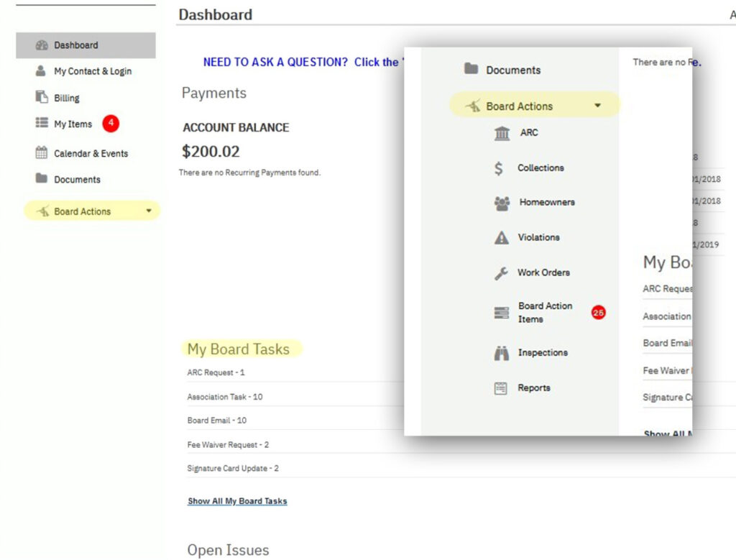Click the Open Issues heading

pos(228,550)
